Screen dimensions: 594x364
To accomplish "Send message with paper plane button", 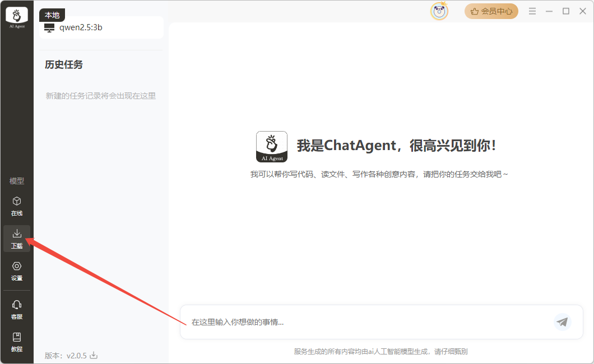I will point(562,322).
